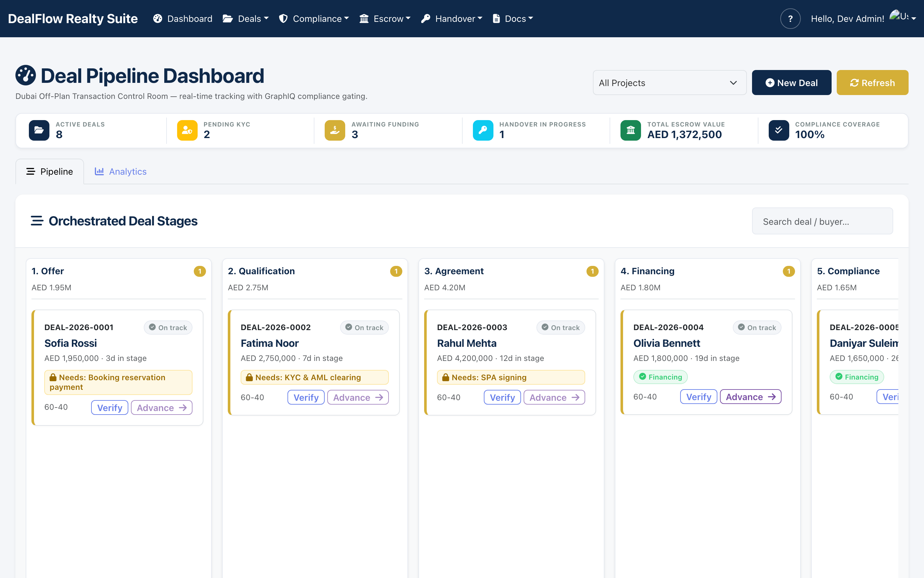Expand the Docs menu
Viewport: 924px width, 578px height.
(x=512, y=18)
